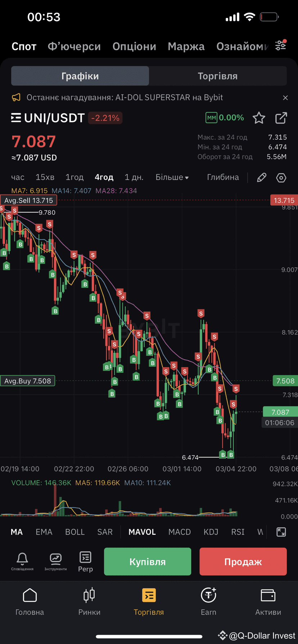
Task: Tap the MA14: 7.407 legend value
Action: pos(72,191)
